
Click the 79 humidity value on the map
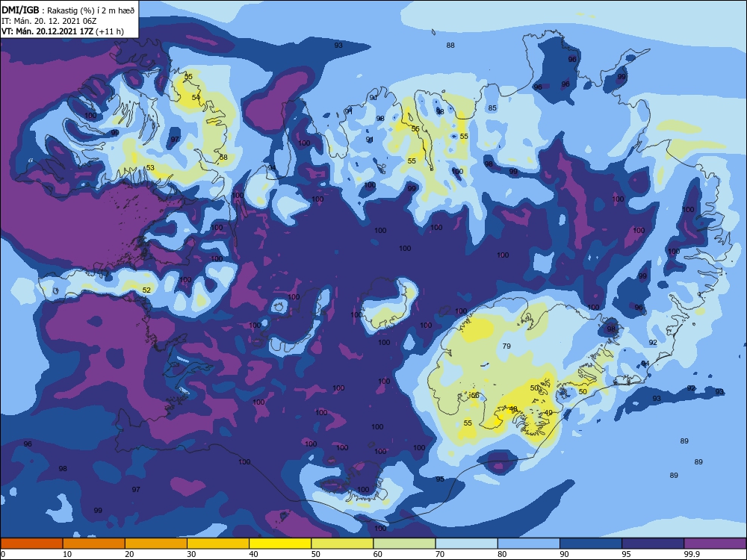click(x=506, y=346)
